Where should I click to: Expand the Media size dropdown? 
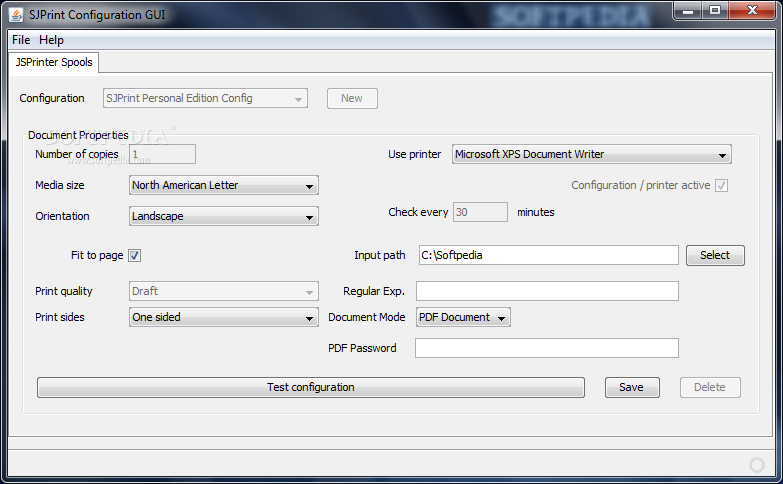click(224, 185)
